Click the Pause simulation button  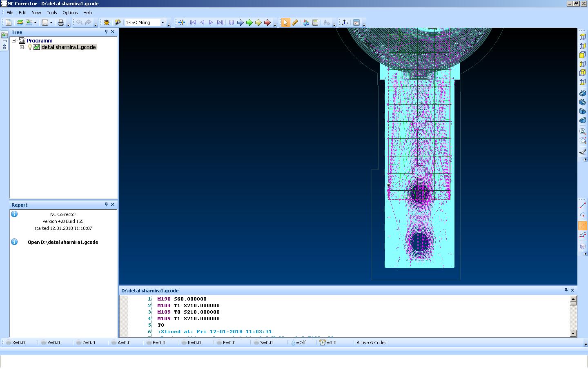click(x=231, y=22)
